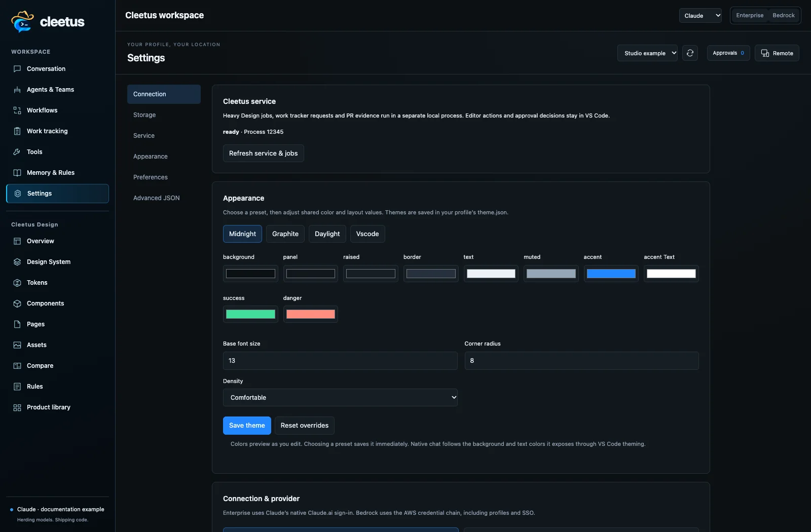Open Conversation via its chat bubble icon
Viewport: 811px width, 532px height.
[17, 69]
